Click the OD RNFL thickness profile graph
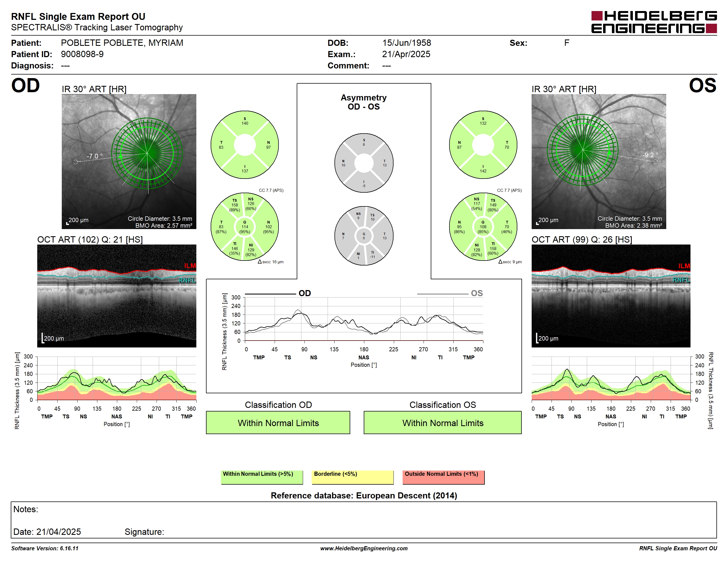The width and height of the screenshot is (728, 563). pyautogui.click(x=117, y=379)
